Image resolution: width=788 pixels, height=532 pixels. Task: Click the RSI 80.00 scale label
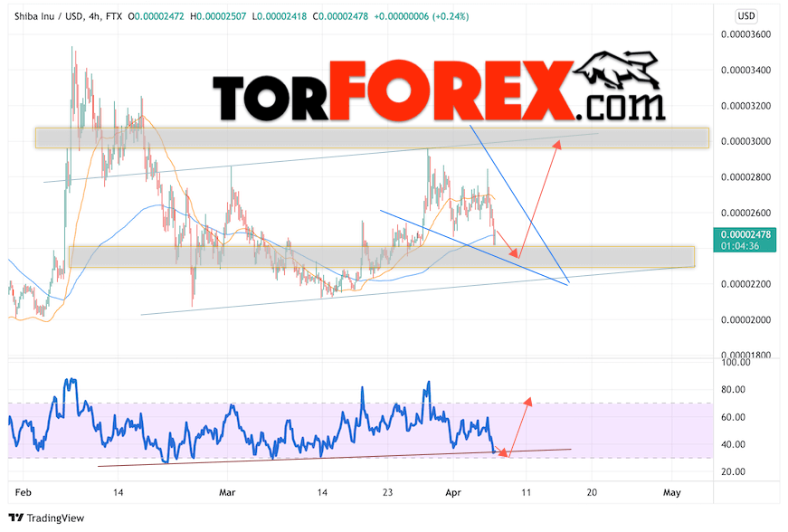(x=733, y=390)
